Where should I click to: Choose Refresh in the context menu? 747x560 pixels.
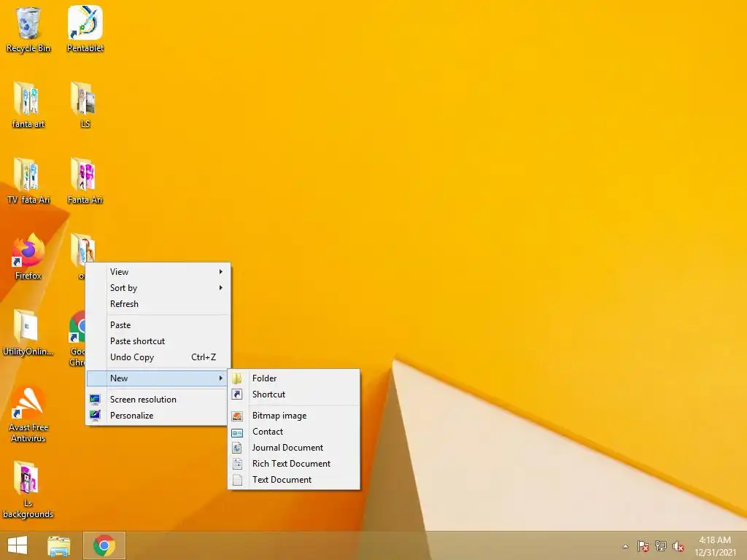(158, 304)
